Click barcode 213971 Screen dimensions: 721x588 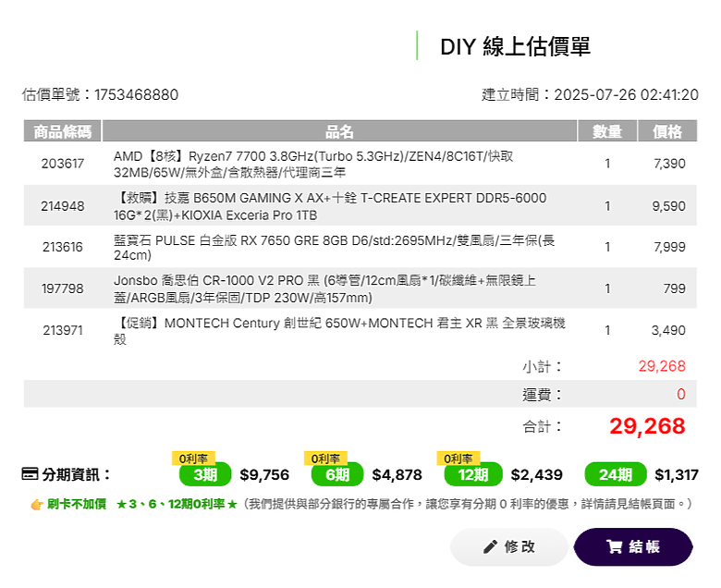point(63,331)
